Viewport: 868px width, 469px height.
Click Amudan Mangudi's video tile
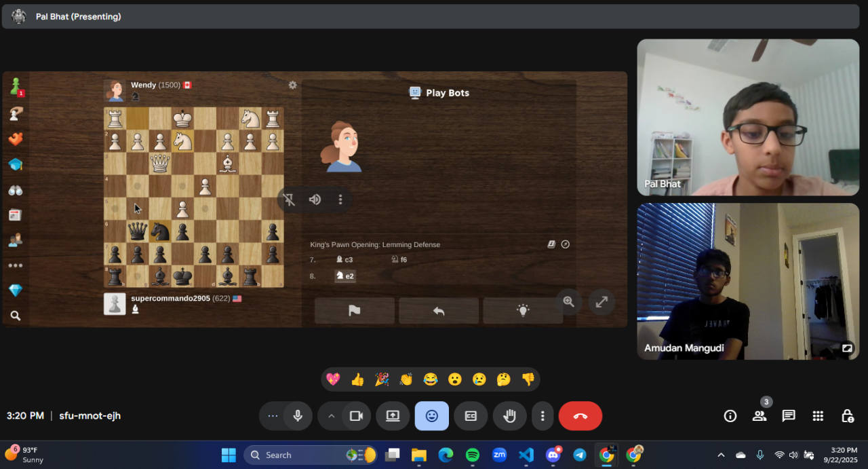point(748,281)
